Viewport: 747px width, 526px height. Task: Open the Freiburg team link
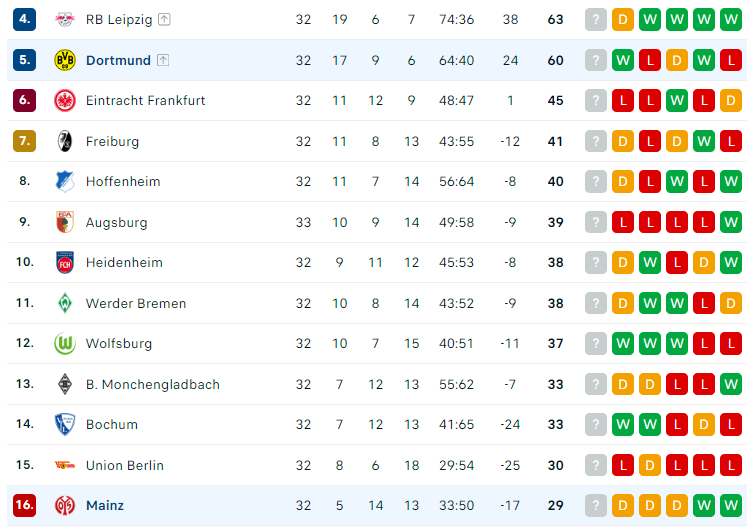pos(112,142)
